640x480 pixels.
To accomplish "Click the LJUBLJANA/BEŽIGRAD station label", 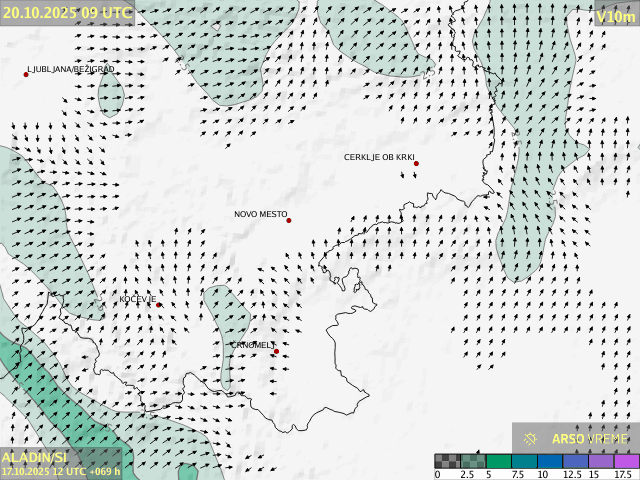I will 72,69.
